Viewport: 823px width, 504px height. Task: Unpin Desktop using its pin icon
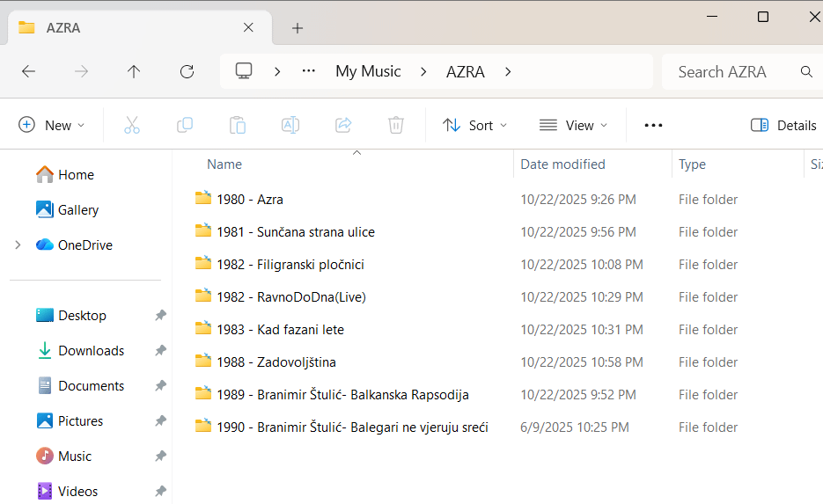(160, 315)
